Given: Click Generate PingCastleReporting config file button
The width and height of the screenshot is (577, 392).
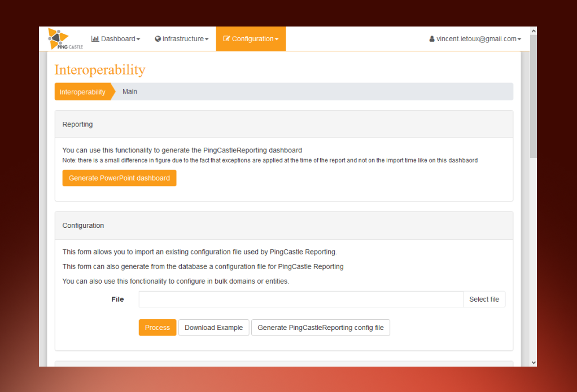Looking at the screenshot, I should coord(321,328).
